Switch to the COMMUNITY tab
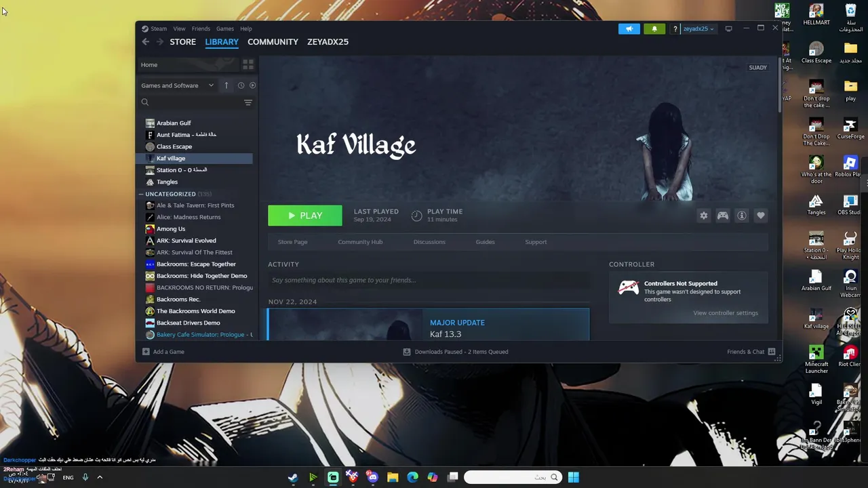The image size is (868, 488). tap(273, 42)
